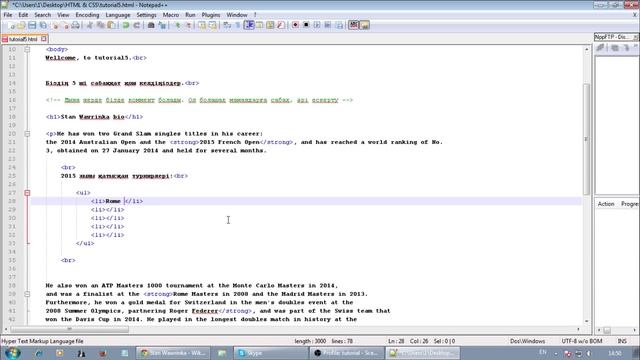Toggle INS insert mode in status bar
The height and width of the screenshot is (360, 640).
(x=622, y=341)
